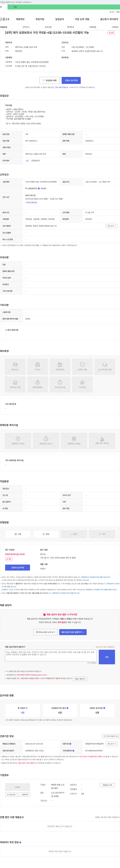
Task: Open the 실업급여 menu
Action: point(59,19)
